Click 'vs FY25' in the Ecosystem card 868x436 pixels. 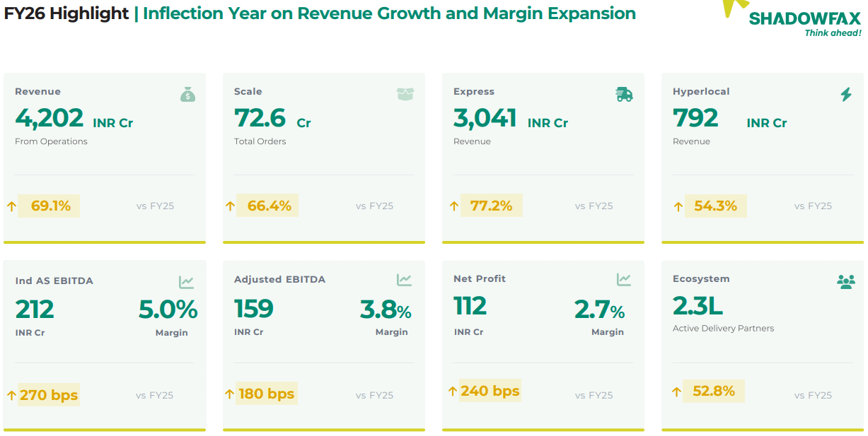(813, 396)
